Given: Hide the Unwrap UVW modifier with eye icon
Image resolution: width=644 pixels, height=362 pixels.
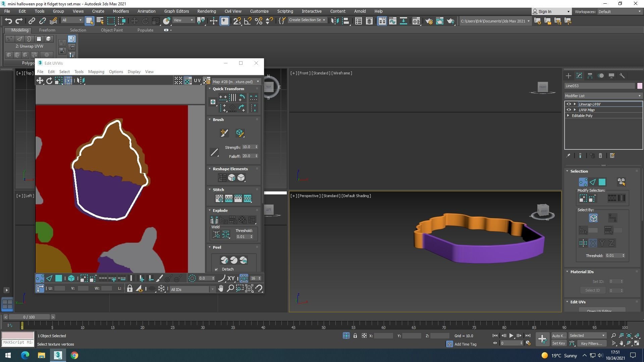Looking at the screenshot, I should [569, 104].
